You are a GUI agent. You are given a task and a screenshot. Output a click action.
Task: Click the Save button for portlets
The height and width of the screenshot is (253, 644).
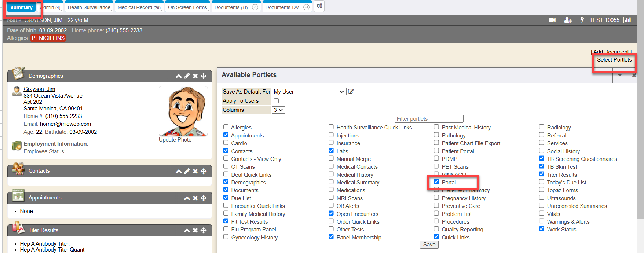(x=429, y=245)
